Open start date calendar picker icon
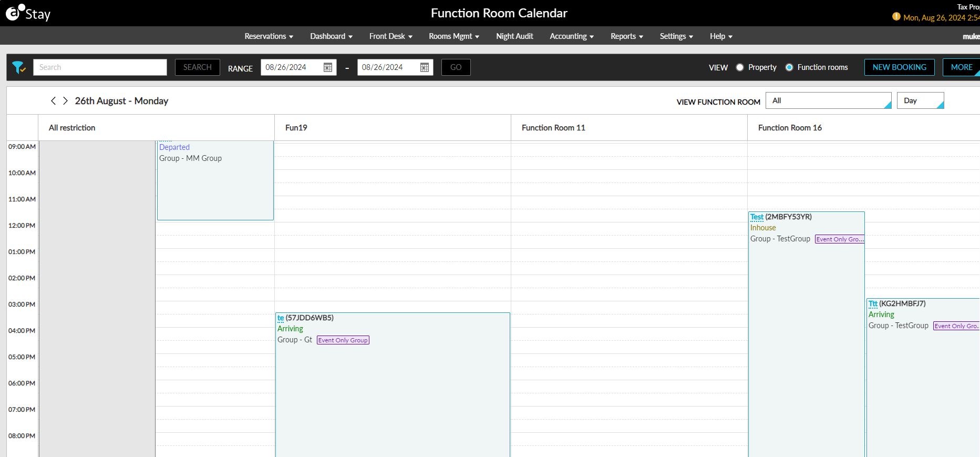This screenshot has height=457, width=980. [x=328, y=67]
